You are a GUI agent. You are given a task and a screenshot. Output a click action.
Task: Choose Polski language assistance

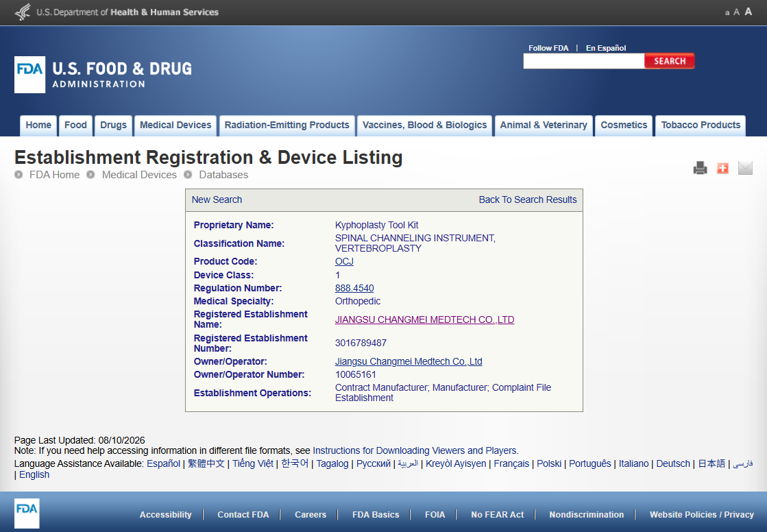click(549, 463)
